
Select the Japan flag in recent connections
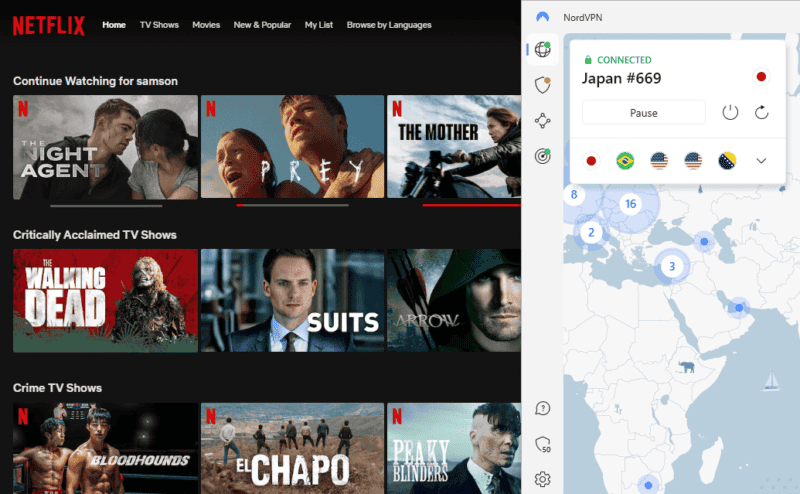(x=591, y=161)
